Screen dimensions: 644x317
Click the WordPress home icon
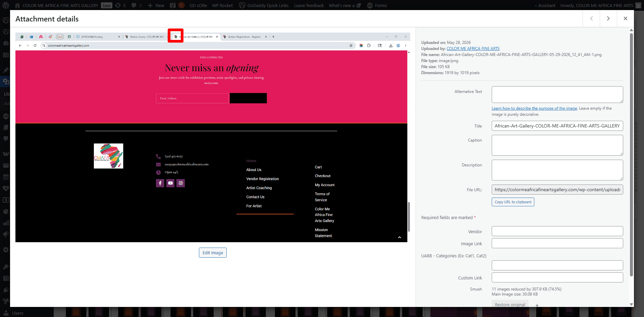[x=17, y=5]
